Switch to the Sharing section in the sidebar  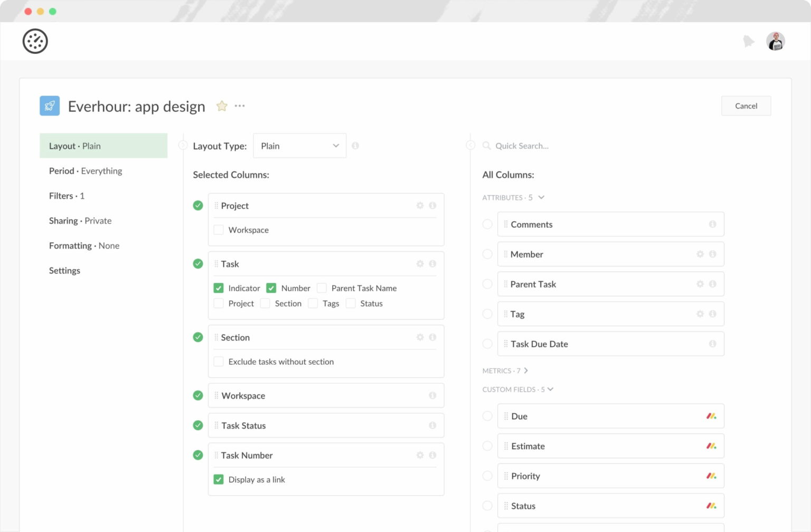[x=80, y=221]
